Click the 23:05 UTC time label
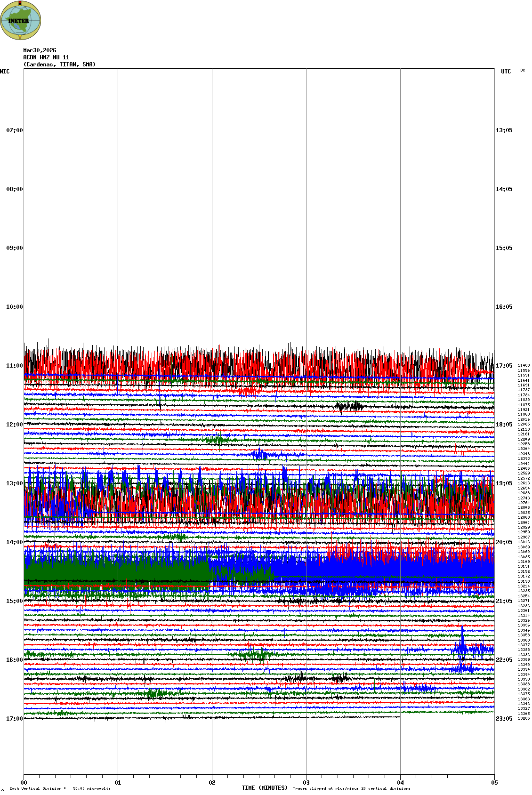 tap(504, 719)
